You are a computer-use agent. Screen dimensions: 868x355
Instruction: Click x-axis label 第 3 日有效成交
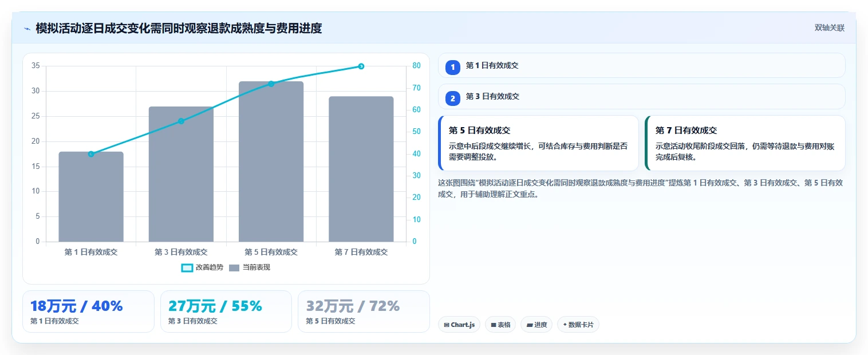click(181, 252)
